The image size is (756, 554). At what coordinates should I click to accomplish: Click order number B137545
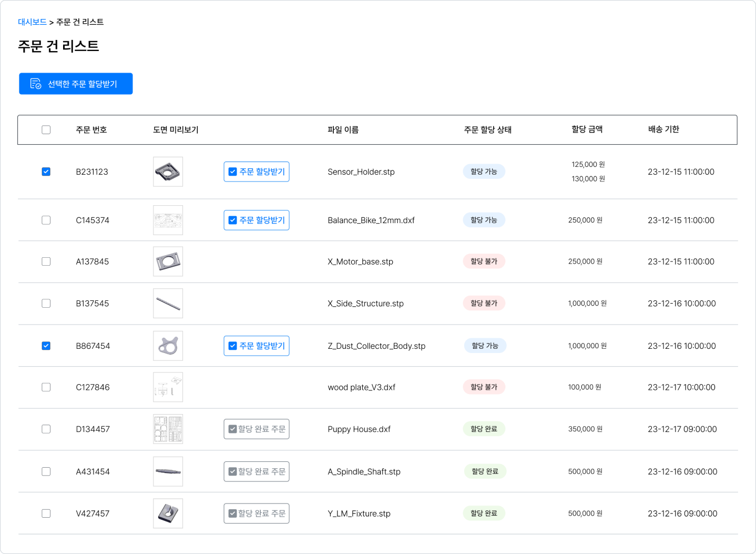pos(93,304)
